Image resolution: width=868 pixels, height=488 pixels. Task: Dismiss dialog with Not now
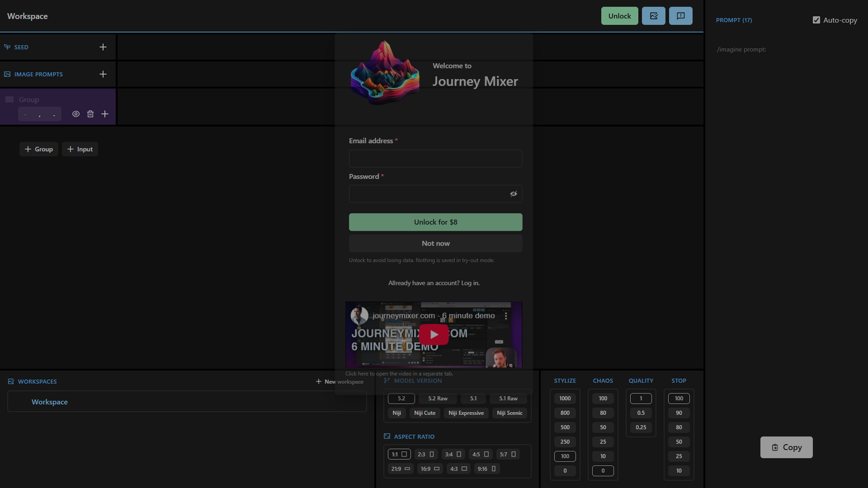pyautogui.click(x=436, y=243)
